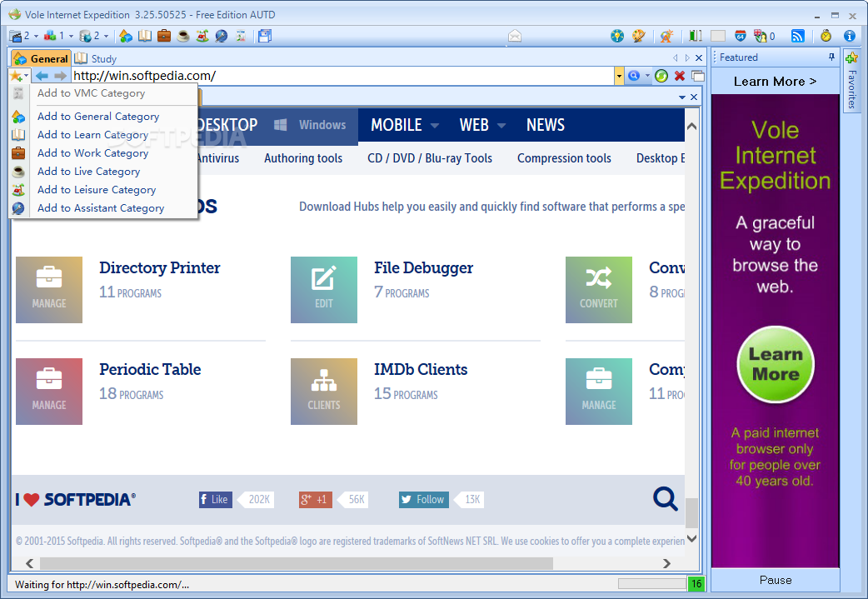Click the green plus star Favorites icon
Image resolution: width=868 pixels, height=599 pixels.
coord(851,57)
